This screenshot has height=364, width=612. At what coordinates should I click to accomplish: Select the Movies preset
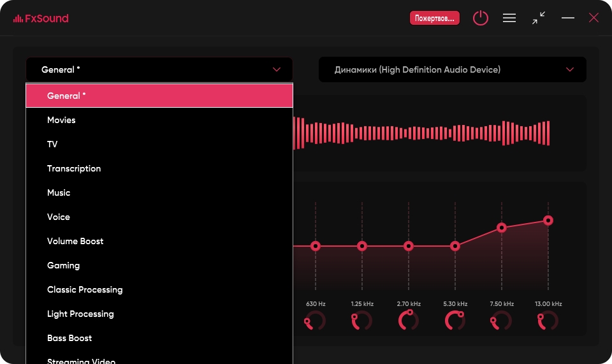[61, 120]
